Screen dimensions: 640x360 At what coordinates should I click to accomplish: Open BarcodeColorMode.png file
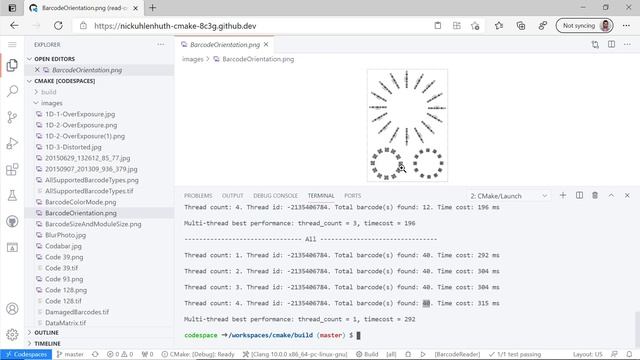[80, 202]
